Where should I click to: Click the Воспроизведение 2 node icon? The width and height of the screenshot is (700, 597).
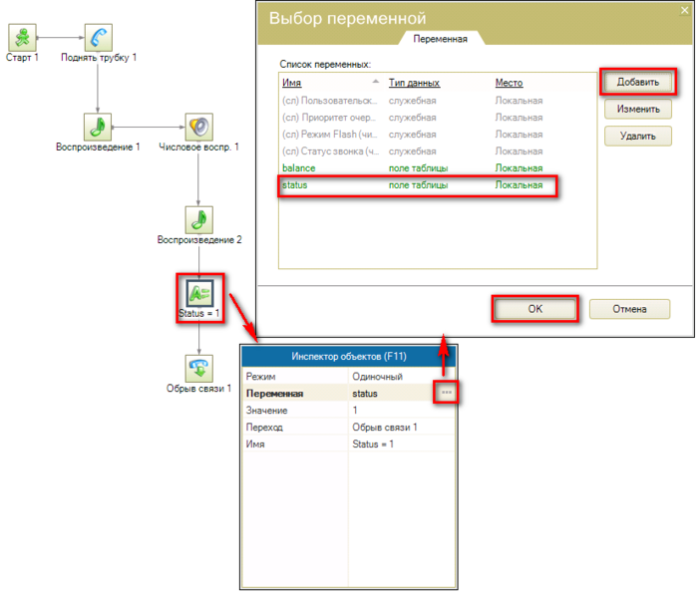(x=199, y=219)
